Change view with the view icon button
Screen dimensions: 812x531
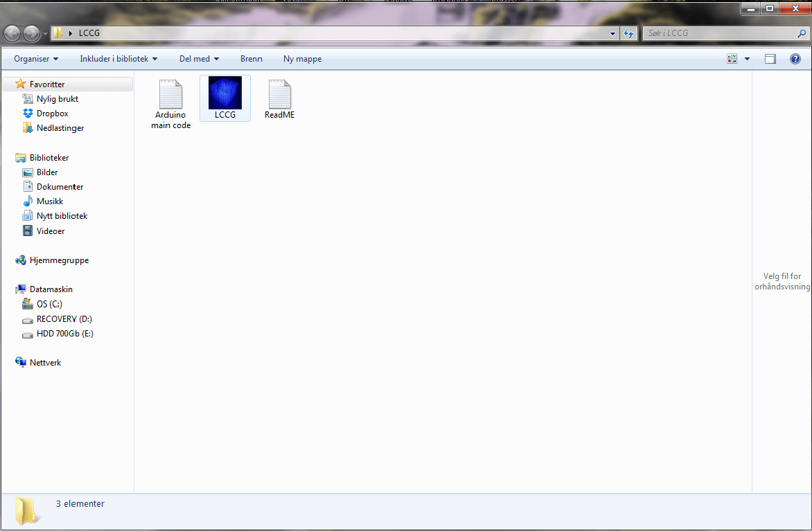point(732,59)
